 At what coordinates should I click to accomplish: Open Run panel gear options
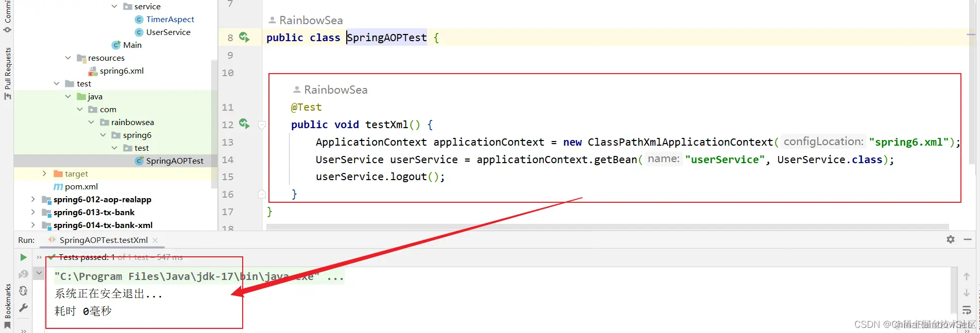pyautogui.click(x=951, y=239)
